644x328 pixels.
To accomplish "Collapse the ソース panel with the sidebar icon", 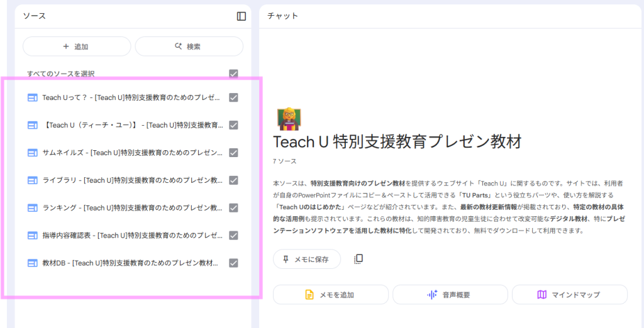I will click(x=241, y=16).
